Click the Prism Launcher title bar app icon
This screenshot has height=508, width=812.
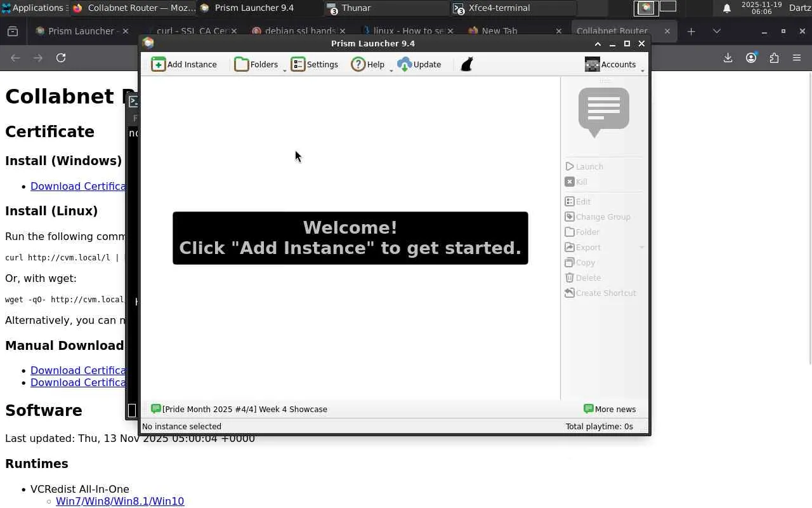point(148,43)
